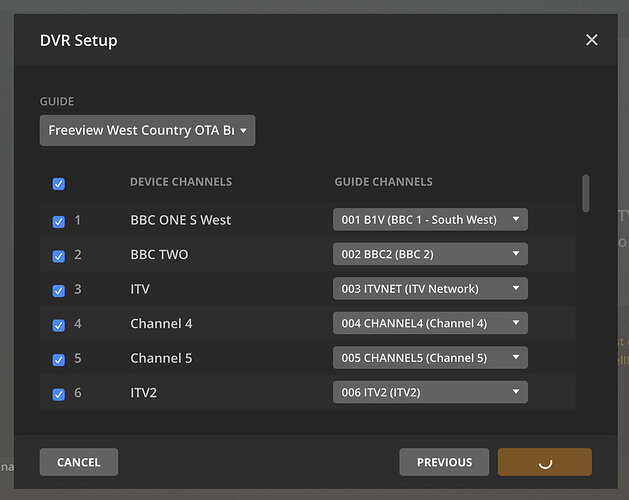
Task: Expand the 002 BBC2 guide channel dropdown
Action: pyautogui.click(x=430, y=255)
